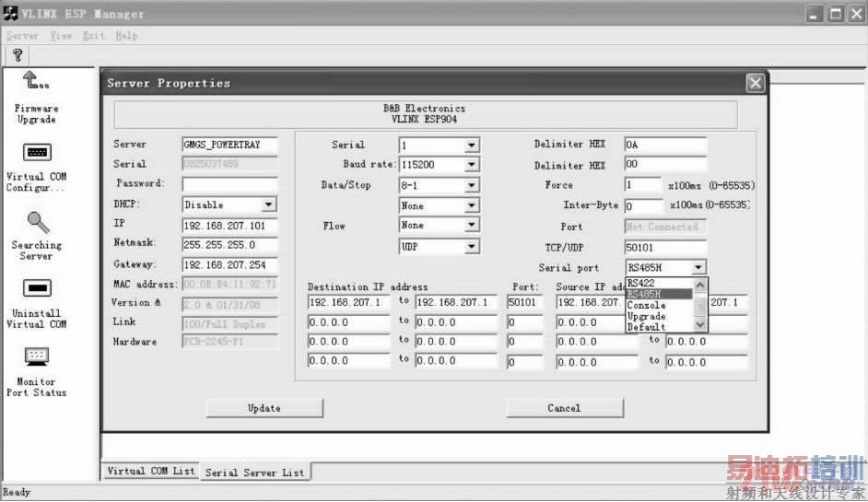868x502 pixels.
Task: Click the Gateway field 192.168.207.254
Action: (229, 265)
